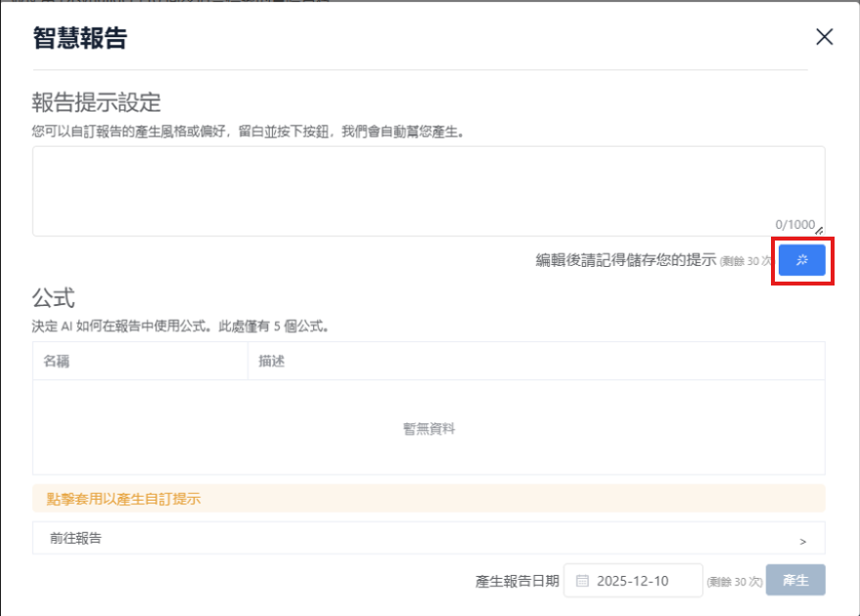Click the 名稱 column header in the formula table
The width and height of the screenshot is (860, 616).
57,361
